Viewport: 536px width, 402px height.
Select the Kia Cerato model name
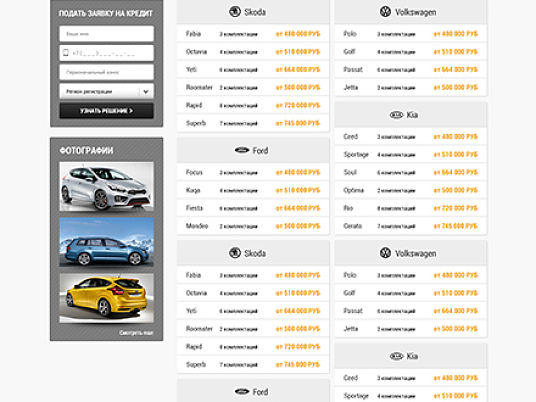point(352,226)
